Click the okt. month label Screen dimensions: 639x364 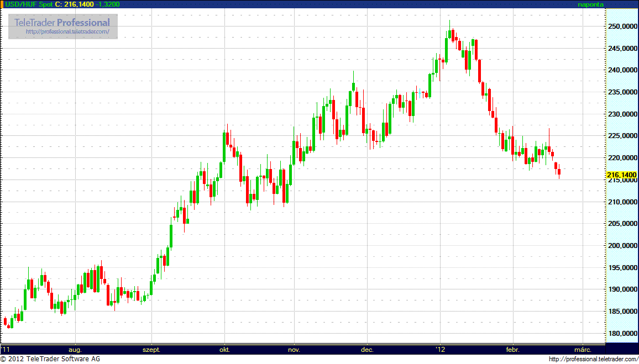(x=224, y=349)
